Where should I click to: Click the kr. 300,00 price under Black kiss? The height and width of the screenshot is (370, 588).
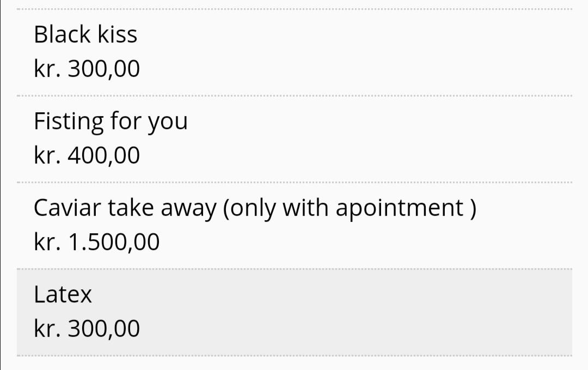click(87, 69)
